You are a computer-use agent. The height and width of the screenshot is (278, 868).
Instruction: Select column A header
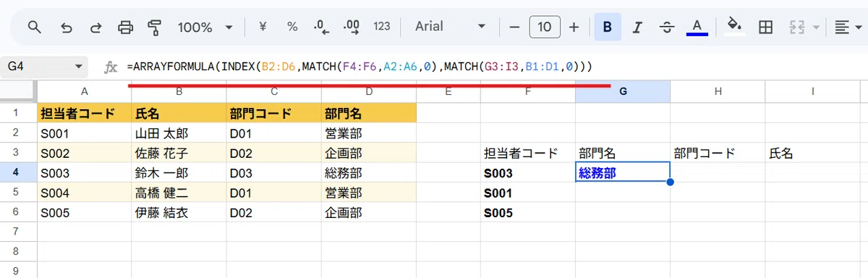84,91
